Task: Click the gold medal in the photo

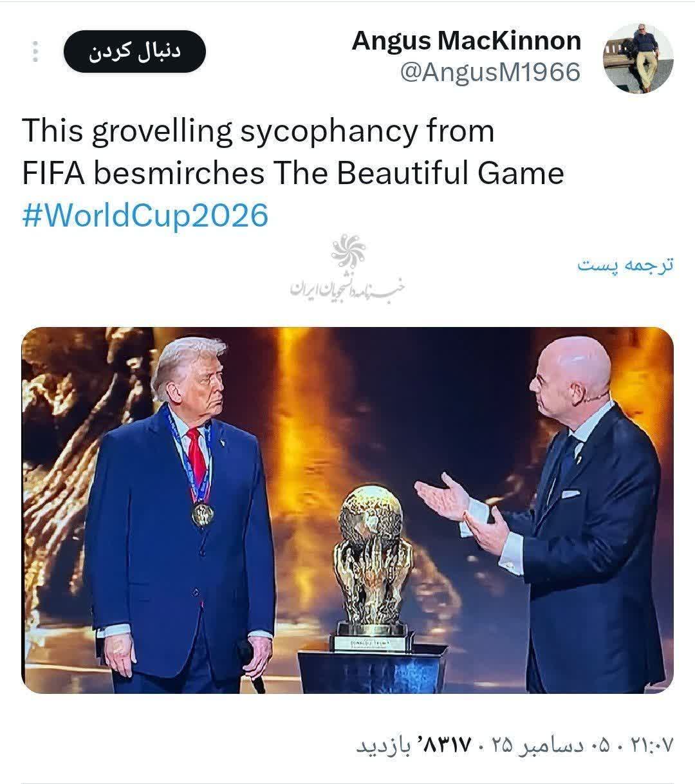Action: pyautogui.click(x=203, y=514)
